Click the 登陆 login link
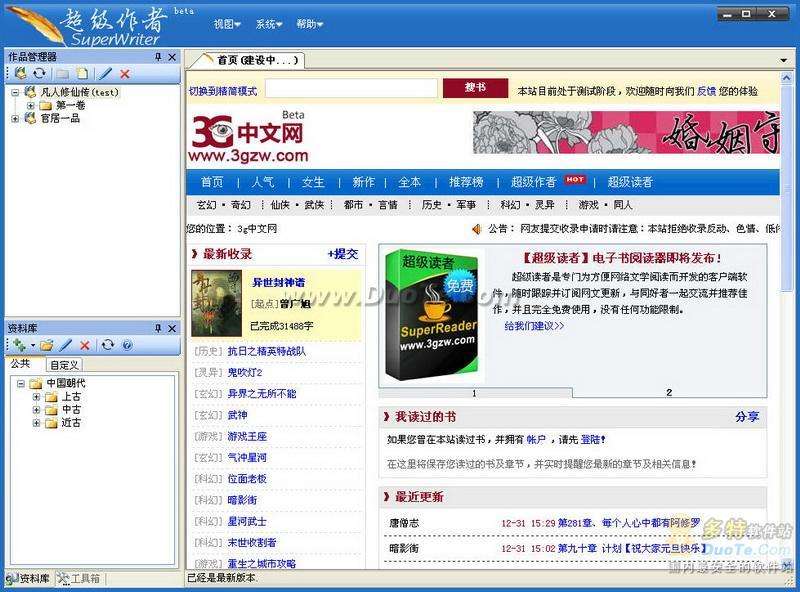The height and width of the screenshot is (592, 800). [590, 439]
